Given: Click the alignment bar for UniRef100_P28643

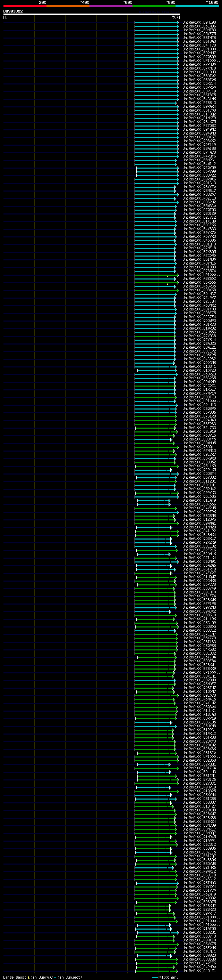Looking at the screenshot, I should point(156,103).
